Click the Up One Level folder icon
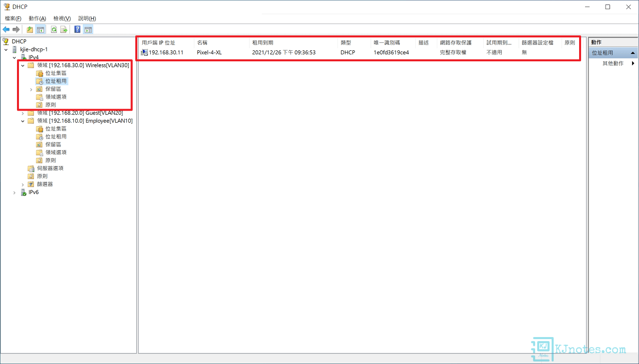Viewport: 639px width, 364px height. 30,29
